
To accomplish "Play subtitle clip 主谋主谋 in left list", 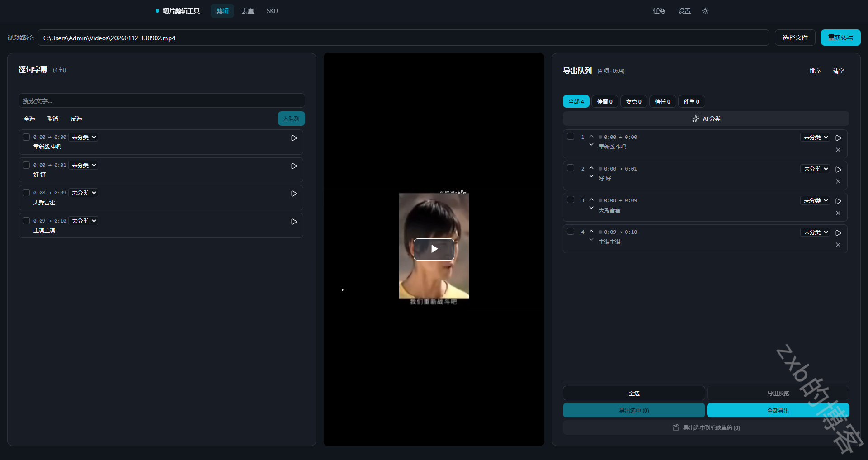I will click(x=294, y=222).
